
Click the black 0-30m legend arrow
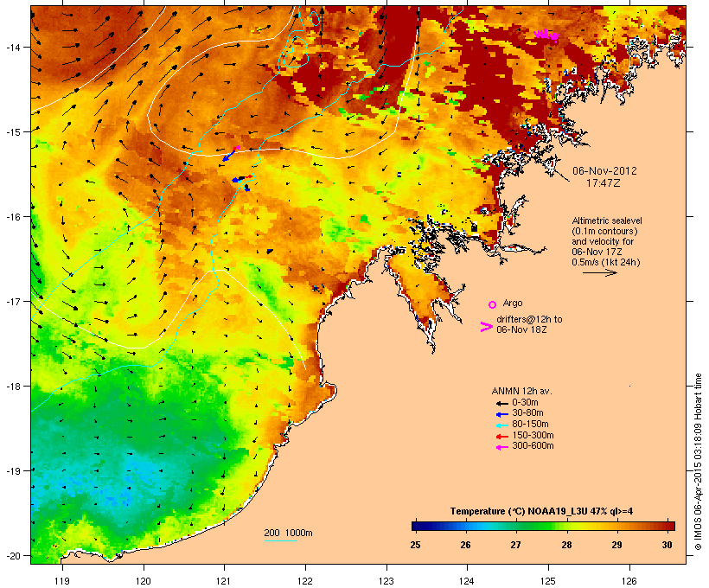[501, 403]
